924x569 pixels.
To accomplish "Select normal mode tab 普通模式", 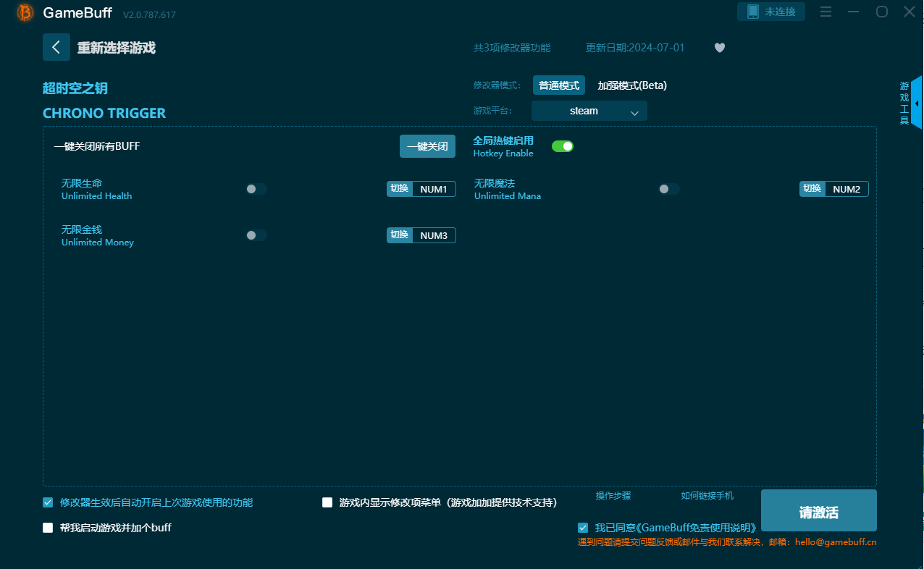I will click(x=558, y=85).
